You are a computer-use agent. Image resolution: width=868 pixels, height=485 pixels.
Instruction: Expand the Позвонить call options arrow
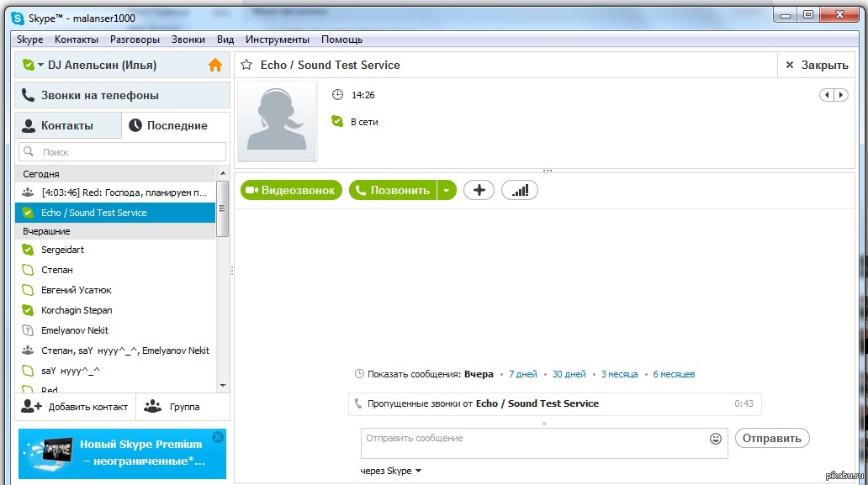446,190
